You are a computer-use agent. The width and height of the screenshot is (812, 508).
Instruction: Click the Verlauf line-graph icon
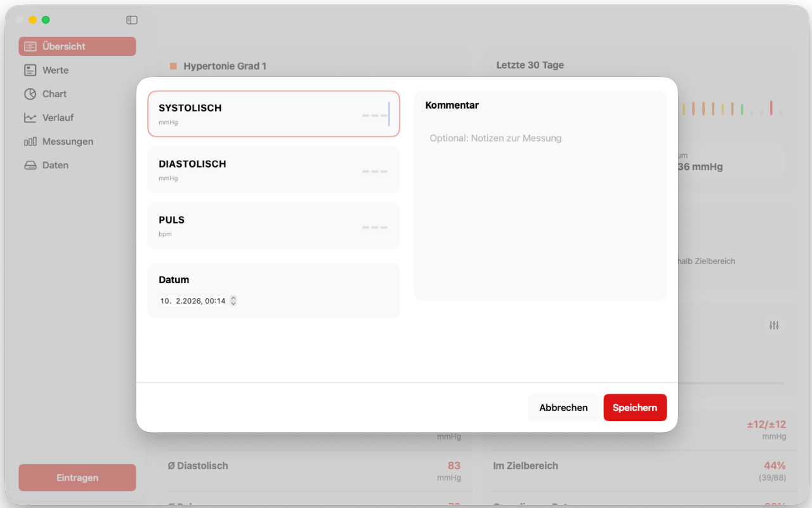[30, 117]
